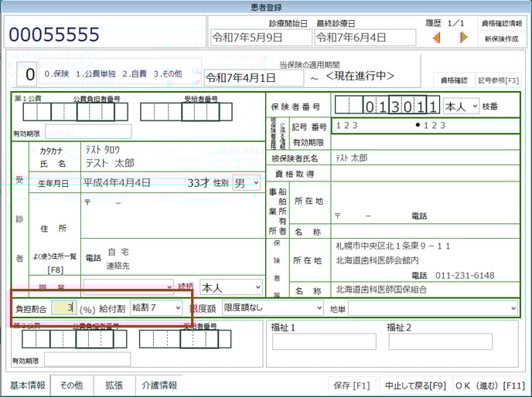The width and height of the screenshot is (532, 397).
Task: Click 事業所 所在地 field
Action: click(425, 202)
